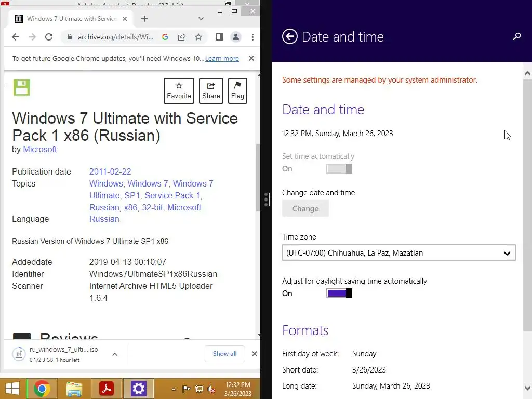Toggle daylight saving time adjustment
Image resolution: width=532 pixels, height=399 pixels.
coord(339,293)
